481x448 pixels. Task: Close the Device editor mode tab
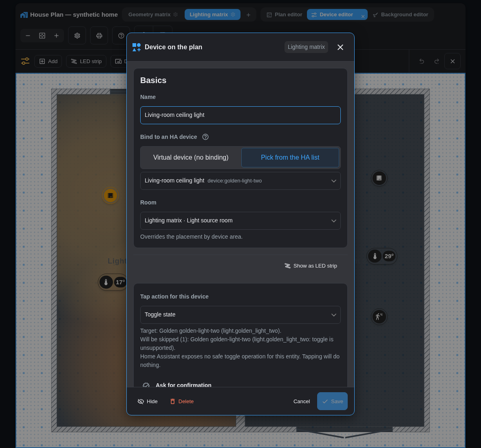[x=363, y=17]
